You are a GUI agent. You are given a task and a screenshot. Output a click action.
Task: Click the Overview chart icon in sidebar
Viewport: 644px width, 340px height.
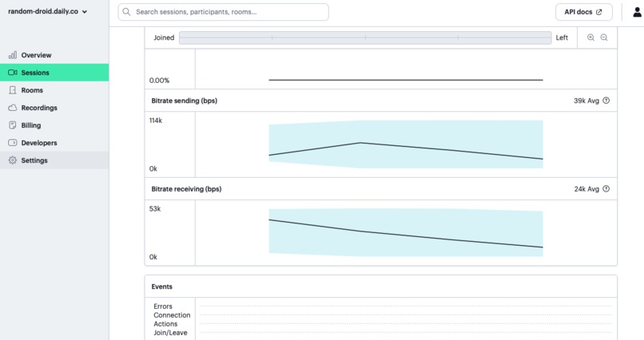point(13,55)
